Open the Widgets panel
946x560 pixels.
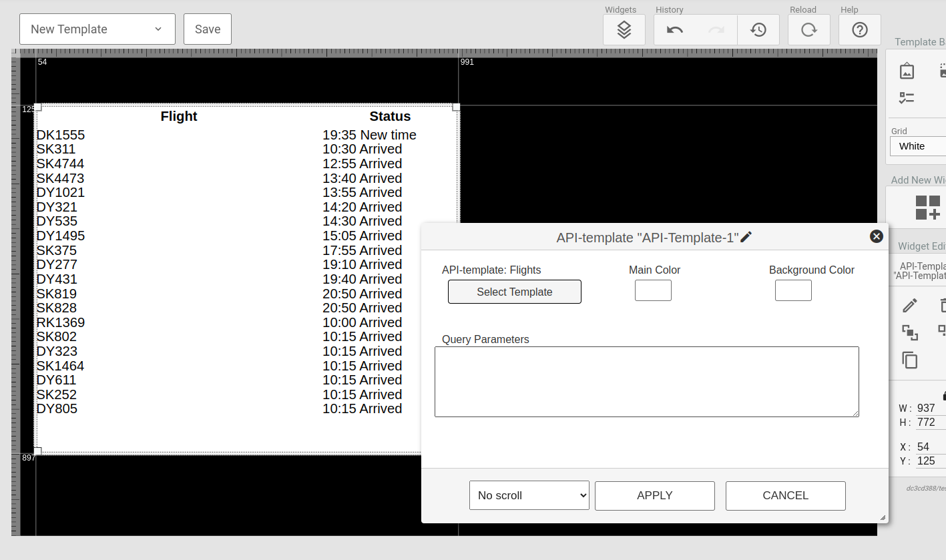tap(624, 29)
